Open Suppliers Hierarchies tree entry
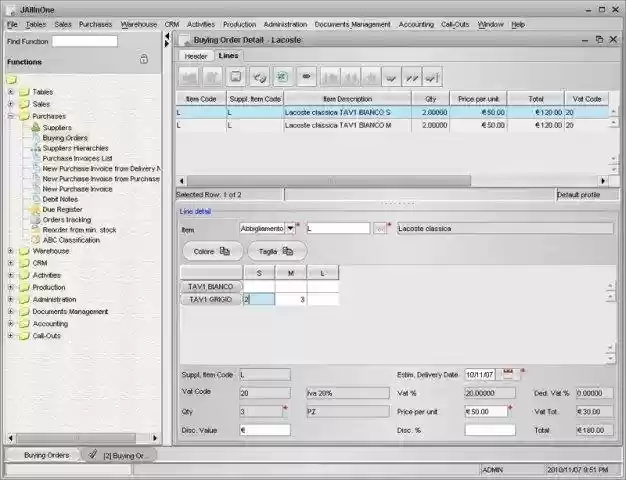This screenshot has width=626, height=480. point(75,148)
